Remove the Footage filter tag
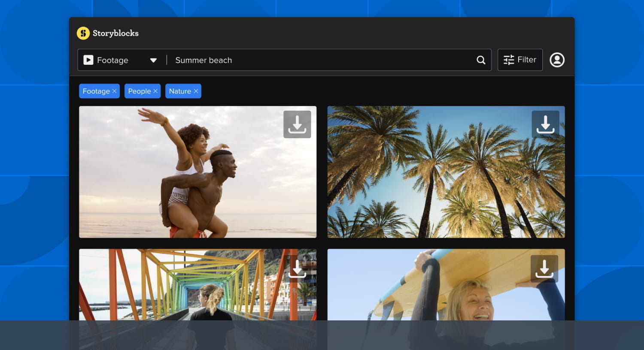 (114, 91)
